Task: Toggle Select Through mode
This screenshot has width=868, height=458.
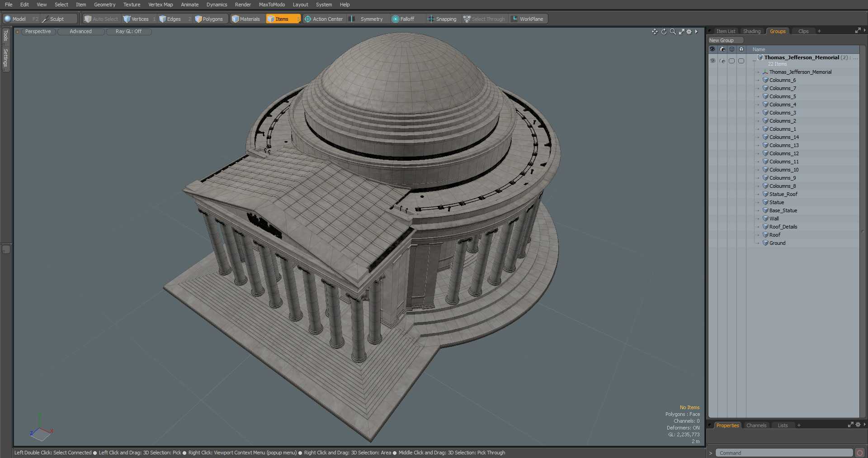Action: click(x=484, y=19)
